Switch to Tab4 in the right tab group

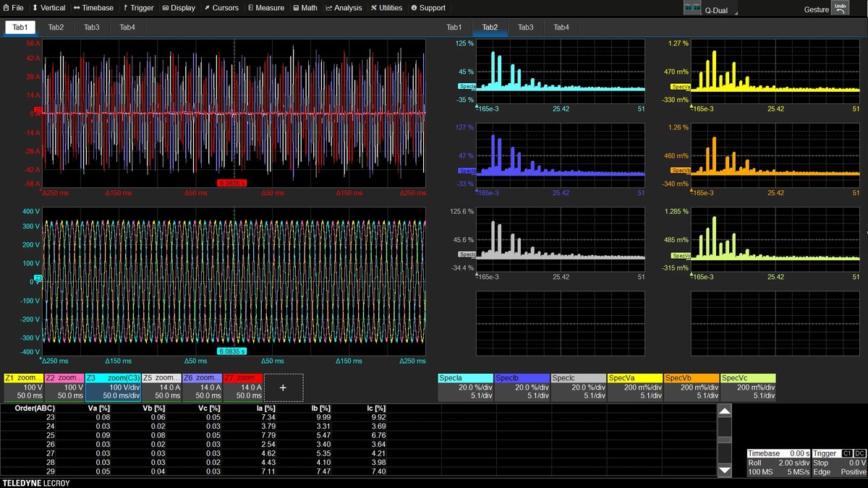561,27
